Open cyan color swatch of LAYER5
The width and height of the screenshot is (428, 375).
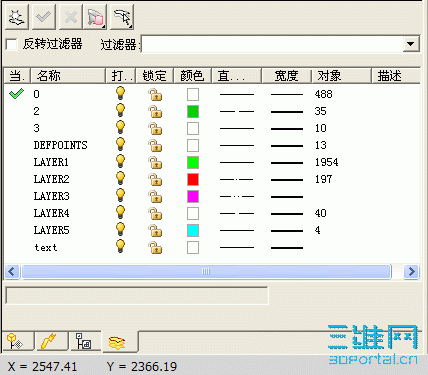point(193,230)
